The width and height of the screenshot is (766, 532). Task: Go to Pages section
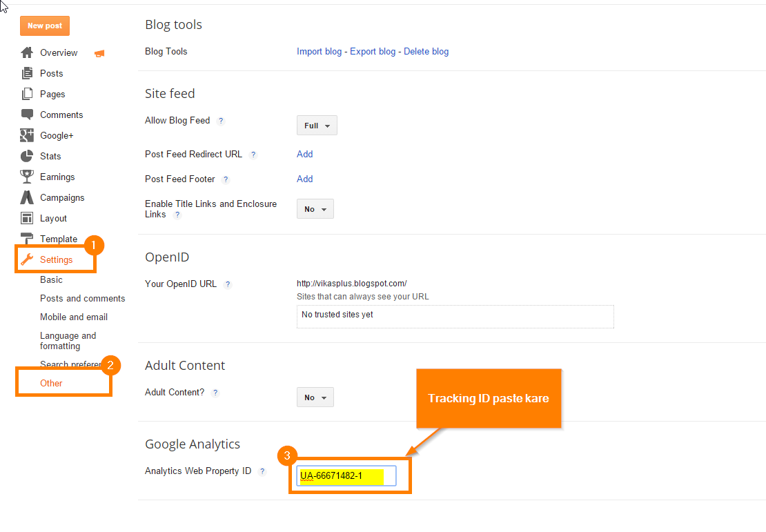coord(52,95)
